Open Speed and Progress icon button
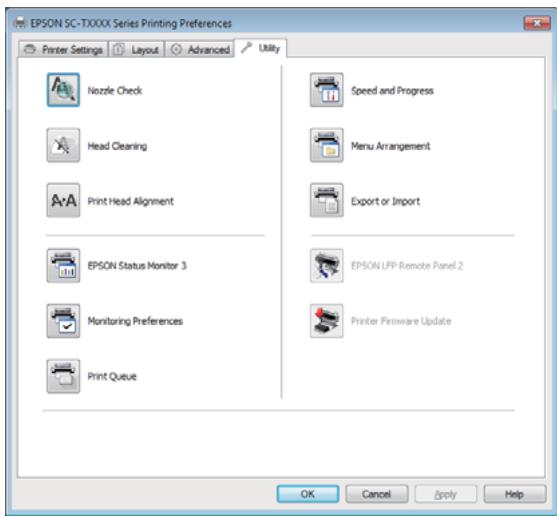 (x=326, y=90)
